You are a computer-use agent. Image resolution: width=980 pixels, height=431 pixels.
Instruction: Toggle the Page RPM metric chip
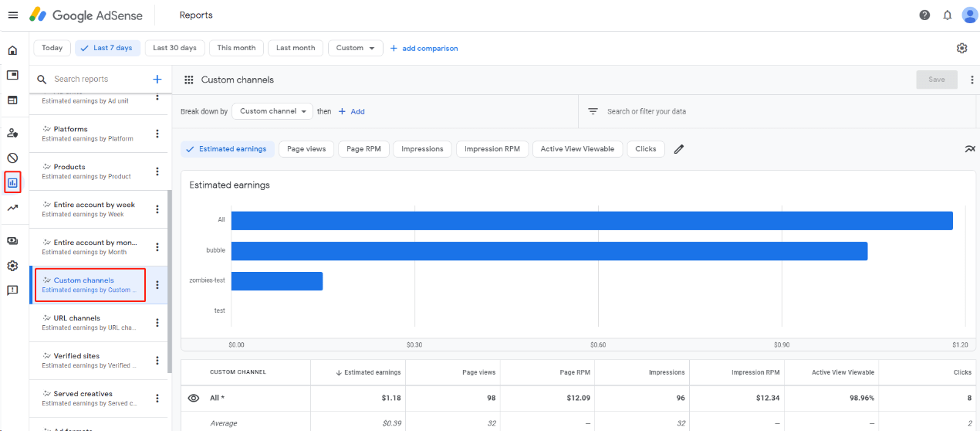(363, 149)
